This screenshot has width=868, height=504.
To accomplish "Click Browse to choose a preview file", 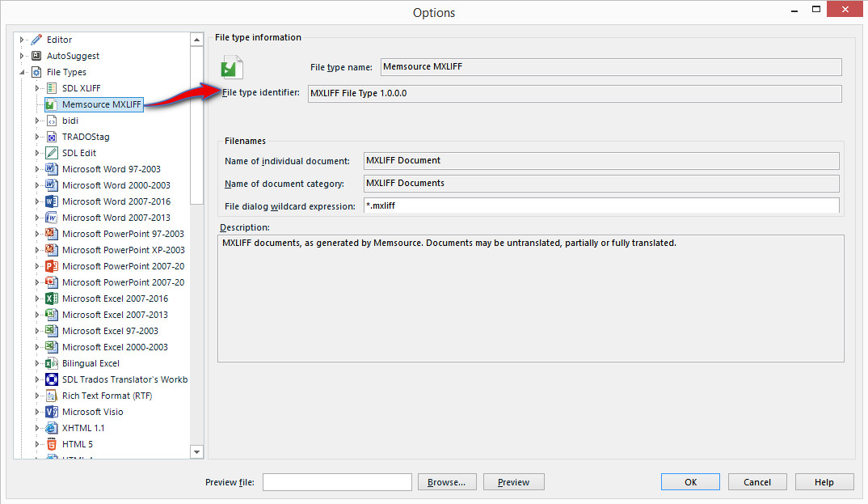I will point(446,481).
